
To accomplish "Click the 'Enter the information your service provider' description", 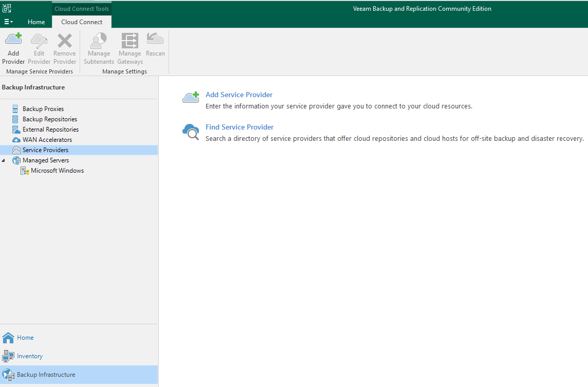I will click(339, 106).
